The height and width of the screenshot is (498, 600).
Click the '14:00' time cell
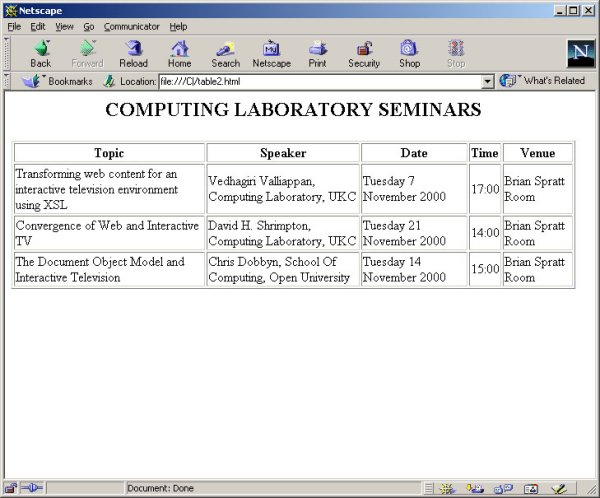click(x=485, y=233)
